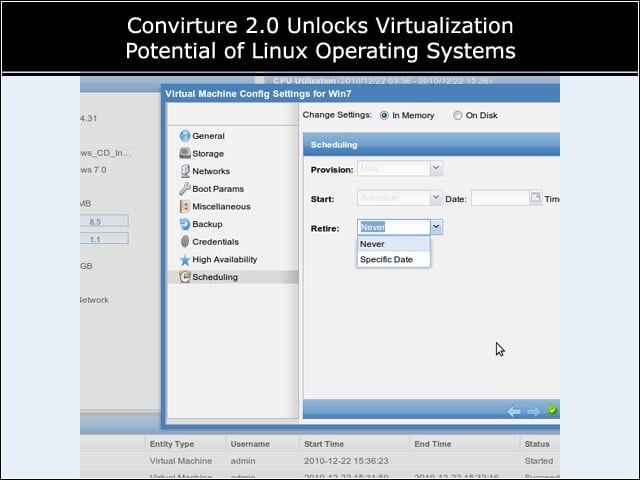Open High Availability settings page

[x=224, y=260]
